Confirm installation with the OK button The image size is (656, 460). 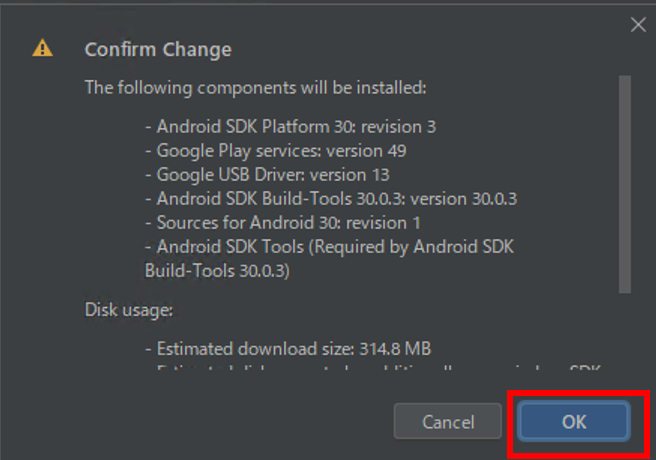[x=574, y=422]
